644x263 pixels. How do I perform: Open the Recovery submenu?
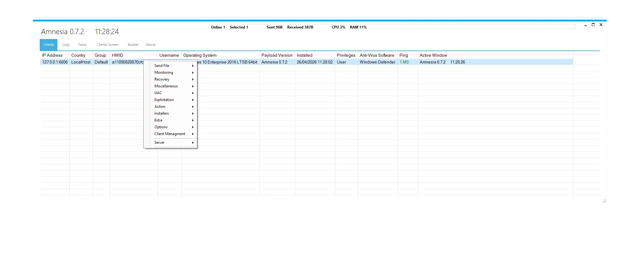pyautogui.click(x=162, y=79)
